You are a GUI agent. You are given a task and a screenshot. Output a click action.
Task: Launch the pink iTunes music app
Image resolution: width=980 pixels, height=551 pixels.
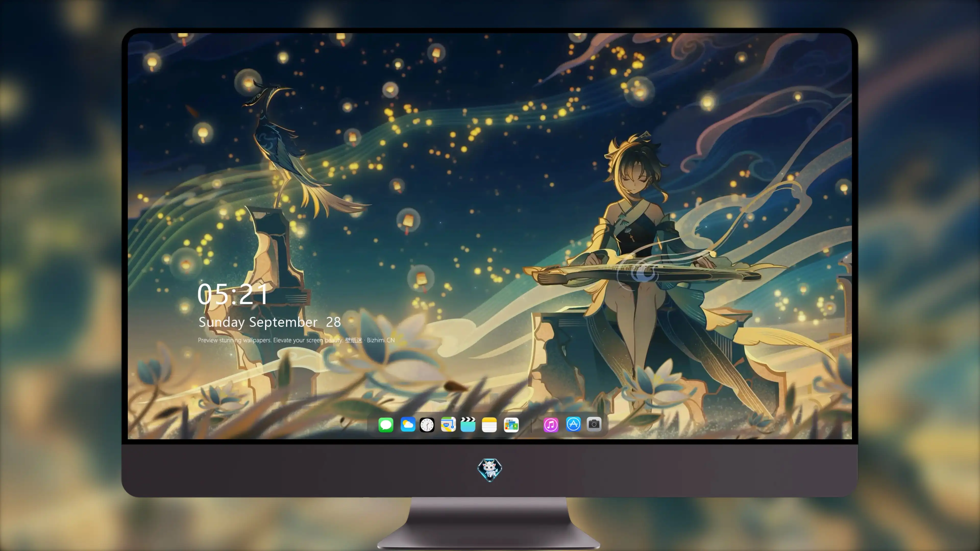click(x=551, y=424)
